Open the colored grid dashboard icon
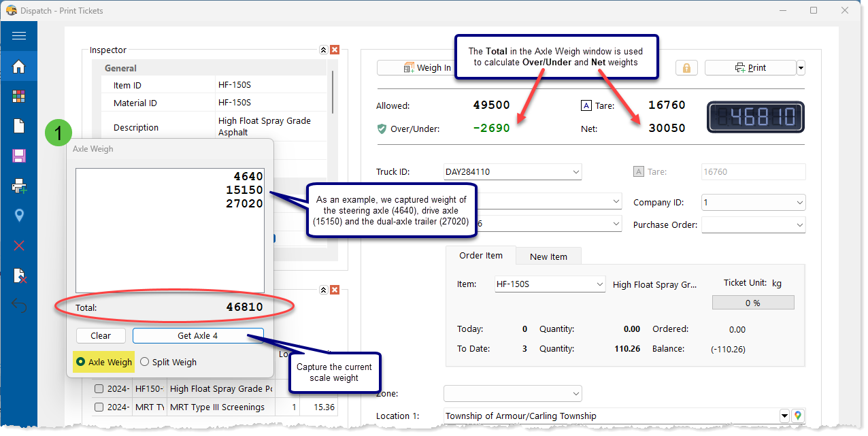This screenshot has width=868, height=436. point(19,97)
